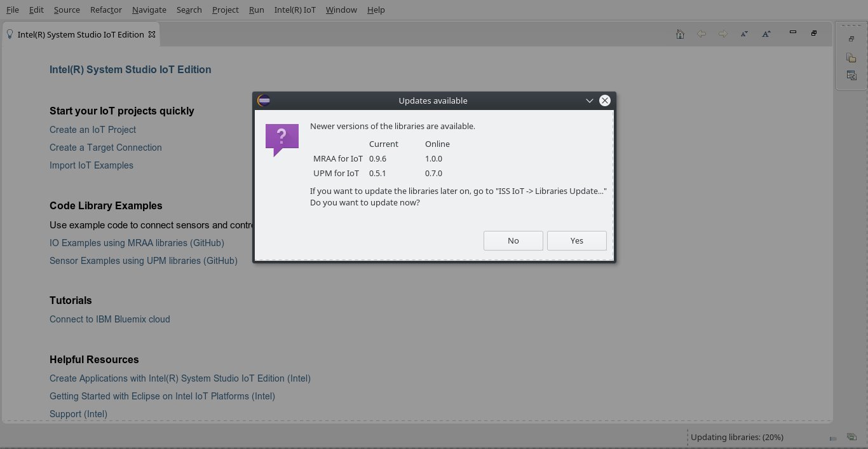Screen dimensions: 868x449
Task: Click the MRAA for IoT row label
Action: click(x=338, y=158)
